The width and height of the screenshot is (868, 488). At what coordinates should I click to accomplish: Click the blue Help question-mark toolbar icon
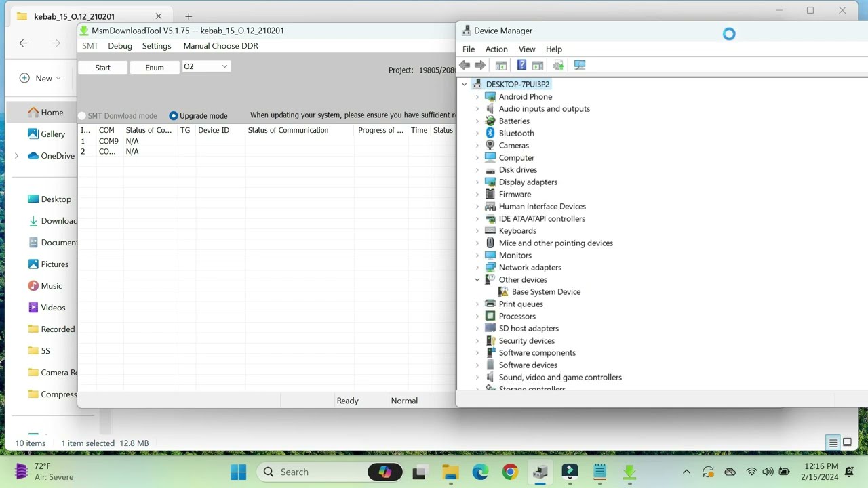[x=521, y=65]
